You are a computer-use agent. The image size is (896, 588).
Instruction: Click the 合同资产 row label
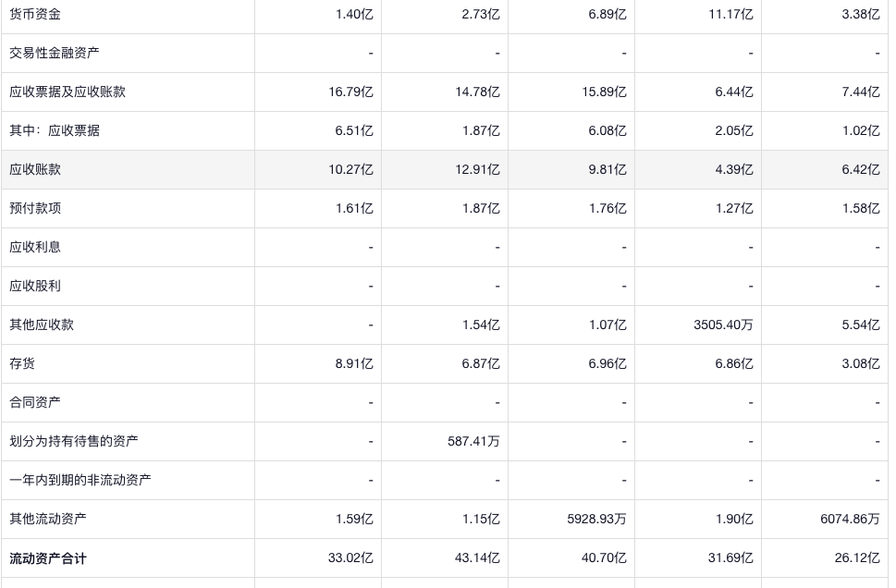(35, 402)
